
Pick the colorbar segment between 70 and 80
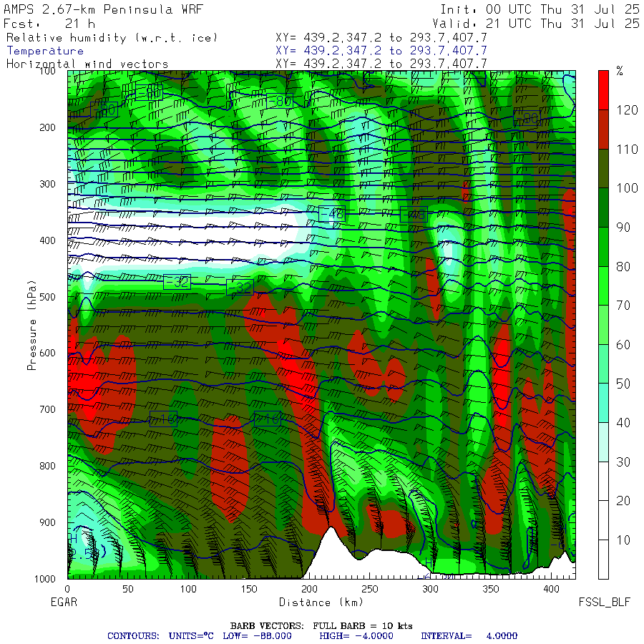(x=603, y=286)
